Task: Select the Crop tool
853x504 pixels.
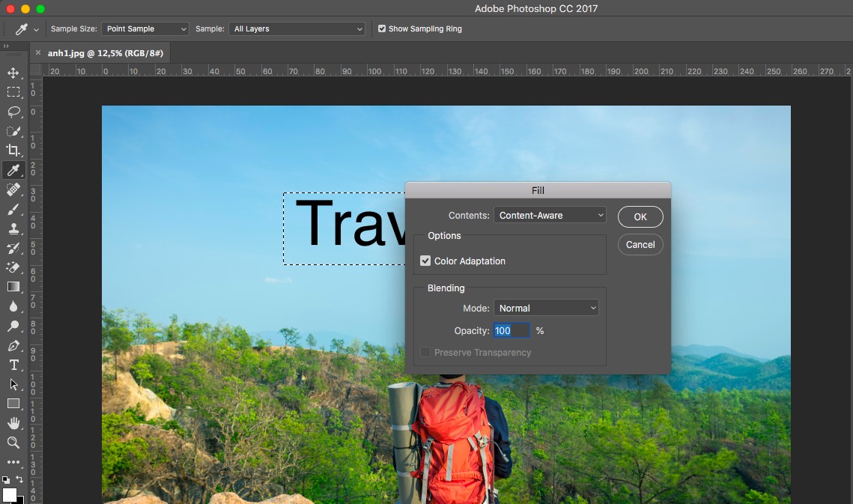Action: [13, 150]
